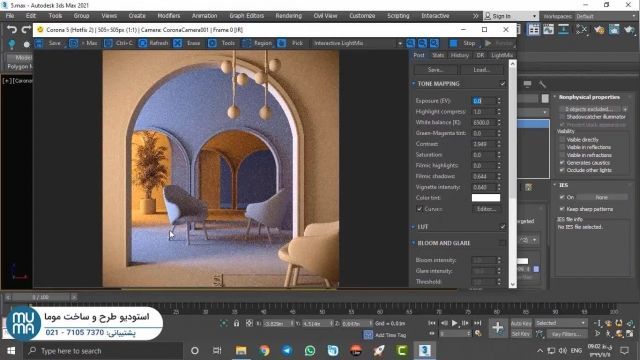Toggle the Visible in reflections checkbox
The height and width of the screenshot is (360, 640).
pos(562,147)
